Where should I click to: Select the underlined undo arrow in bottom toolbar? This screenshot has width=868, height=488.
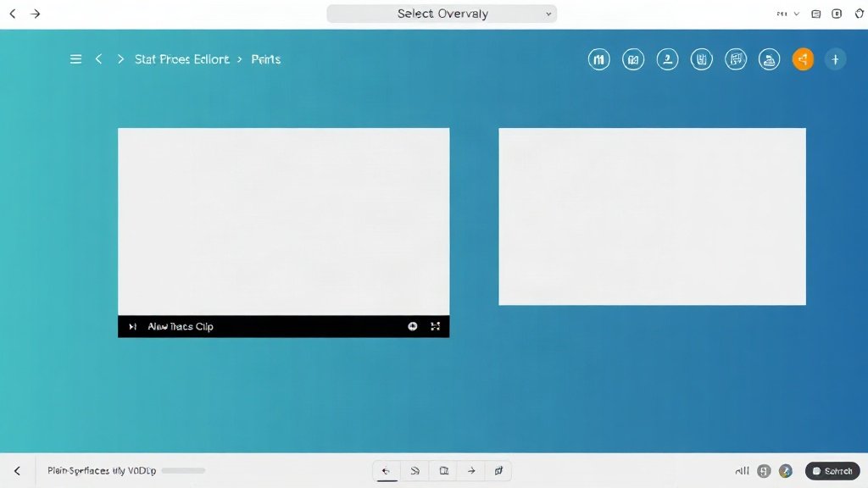click(x=387, y=471)
